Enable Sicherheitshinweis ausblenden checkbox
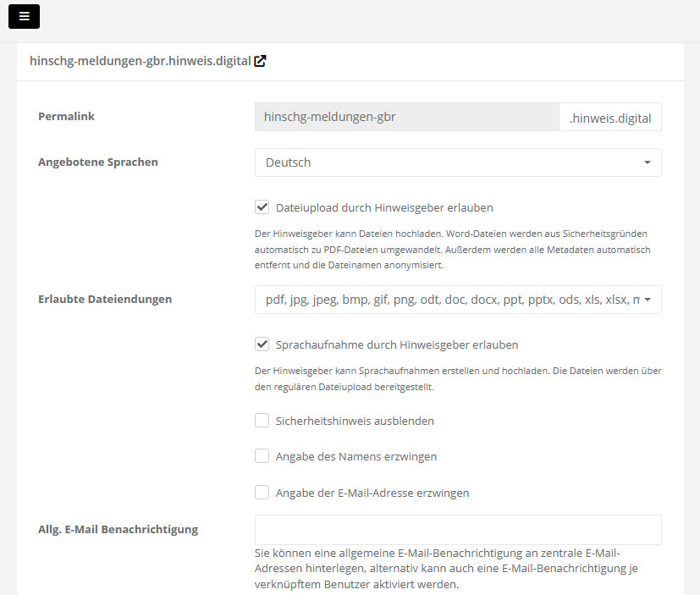Image resolution: width=700 pixels, height=595 pixels. [262, 421]
